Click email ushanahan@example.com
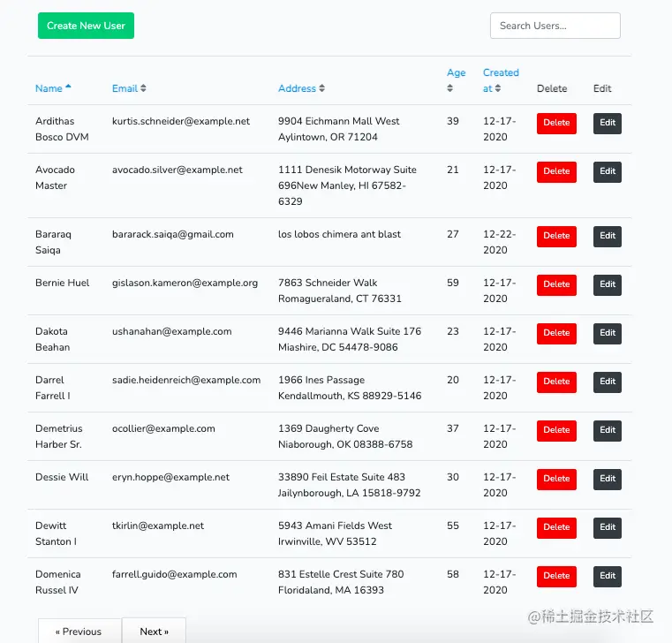 point(172,331)
